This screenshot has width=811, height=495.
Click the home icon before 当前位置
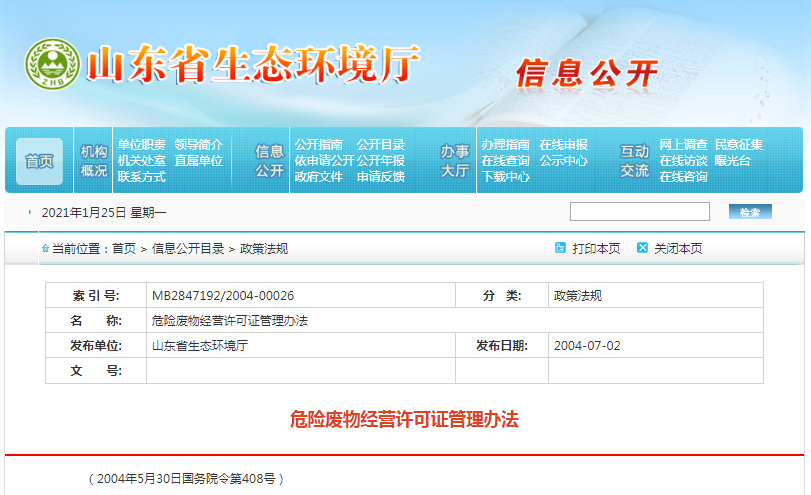pyautogui.click(x=46, y=249)
